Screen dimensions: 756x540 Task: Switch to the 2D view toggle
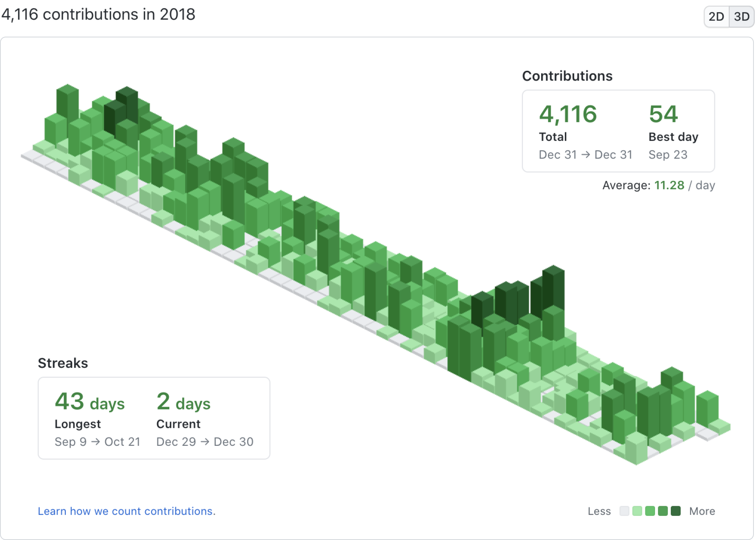(716, 17)
